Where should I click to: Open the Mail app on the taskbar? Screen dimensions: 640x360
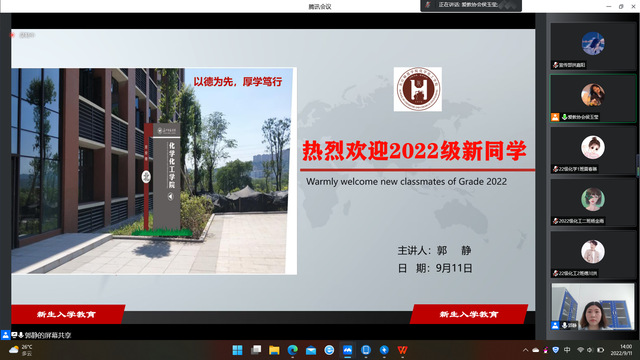311,350
